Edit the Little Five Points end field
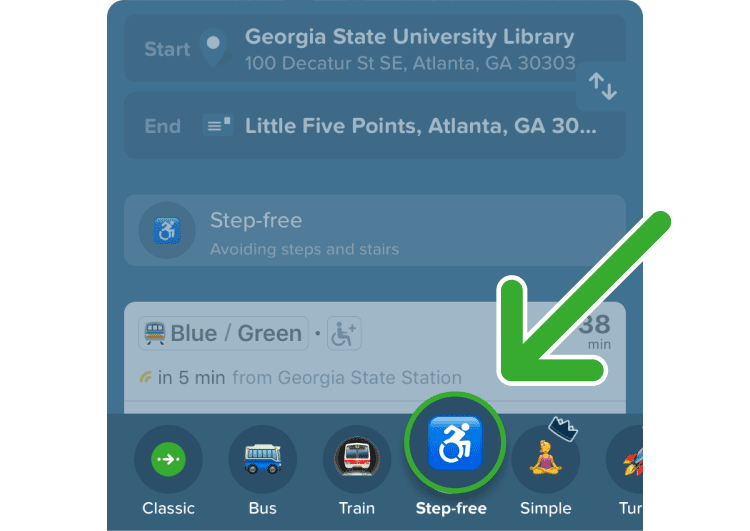The height and width of the screenshot is (531, 750). click(375, 125)
